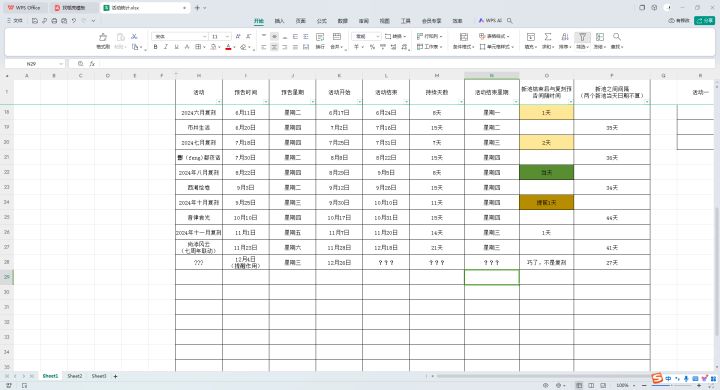
Task: Click the percent style icon
Action: click(x=372, y=47)
